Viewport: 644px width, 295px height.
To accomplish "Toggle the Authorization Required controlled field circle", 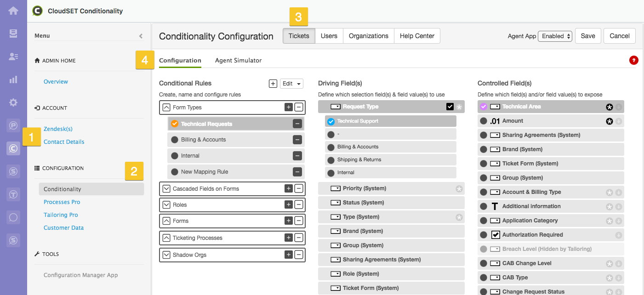I will tap(483, 235).
